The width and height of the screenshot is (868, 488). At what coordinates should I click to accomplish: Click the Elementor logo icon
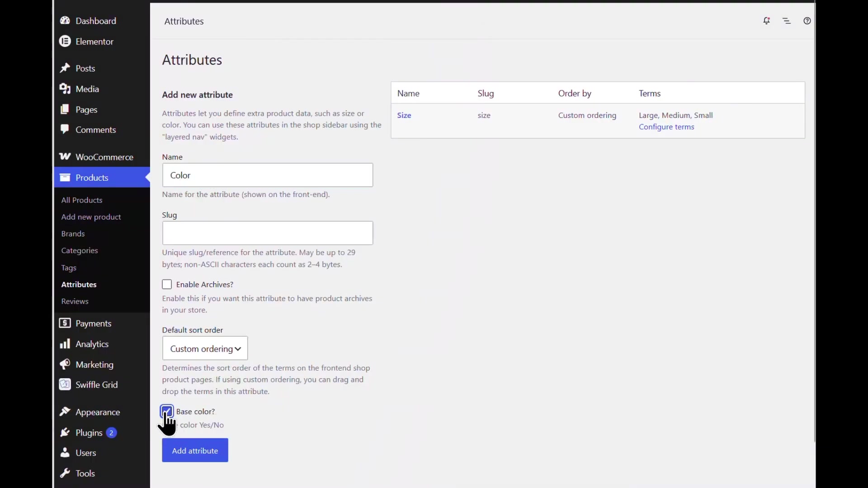click(x=65, y=42)
